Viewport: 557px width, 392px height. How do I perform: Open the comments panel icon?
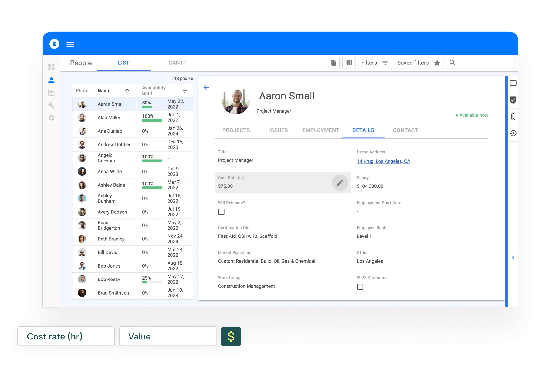point(513,84)
